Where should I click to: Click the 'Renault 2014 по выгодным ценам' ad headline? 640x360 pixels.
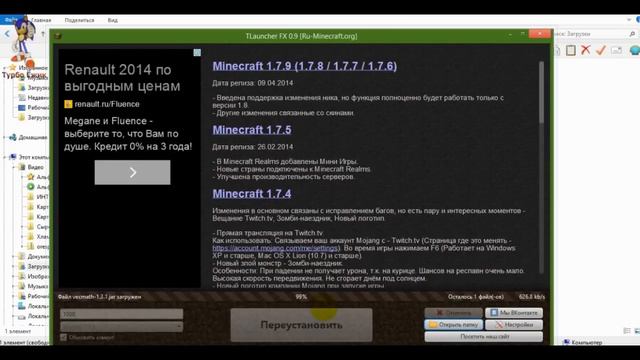pyautogui.click(x=122, y=78)
